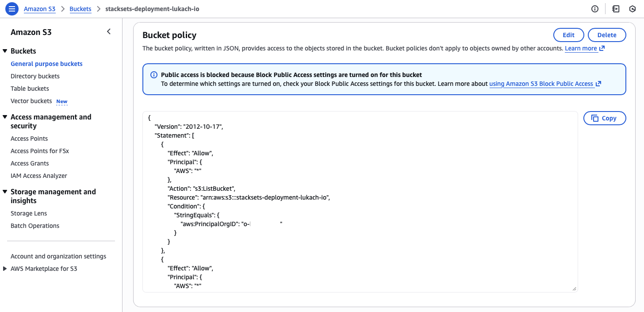Expand AWS Marketplace for S3
Screen dimensions: 644x312
tap(5, 269)
